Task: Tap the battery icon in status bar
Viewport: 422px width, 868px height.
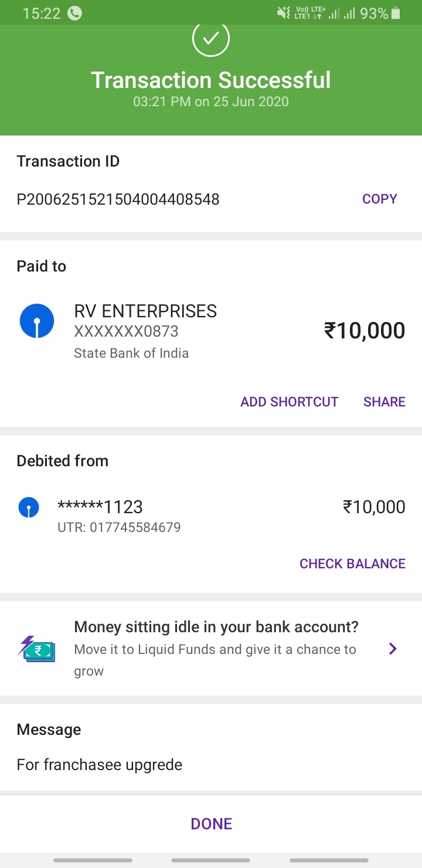Action: pos(396,13)
